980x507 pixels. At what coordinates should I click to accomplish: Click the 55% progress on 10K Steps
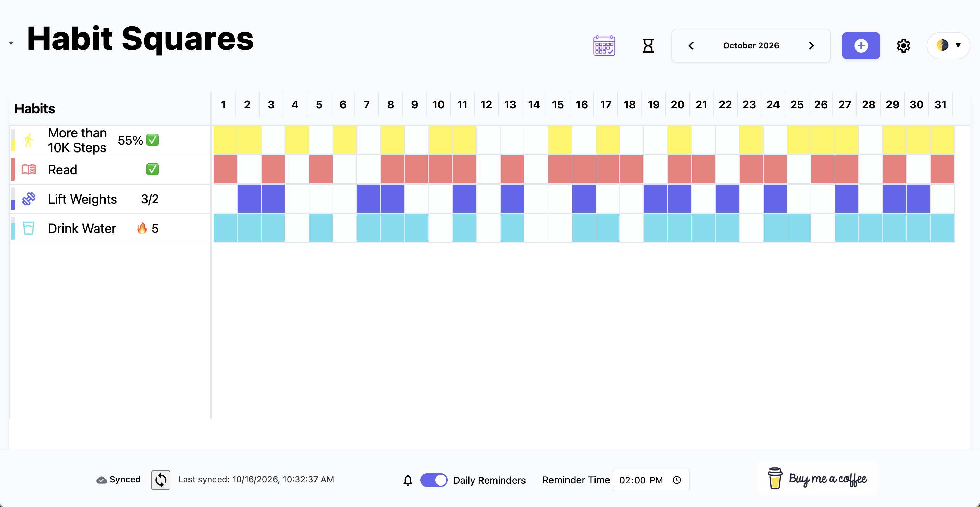(130, 140)
